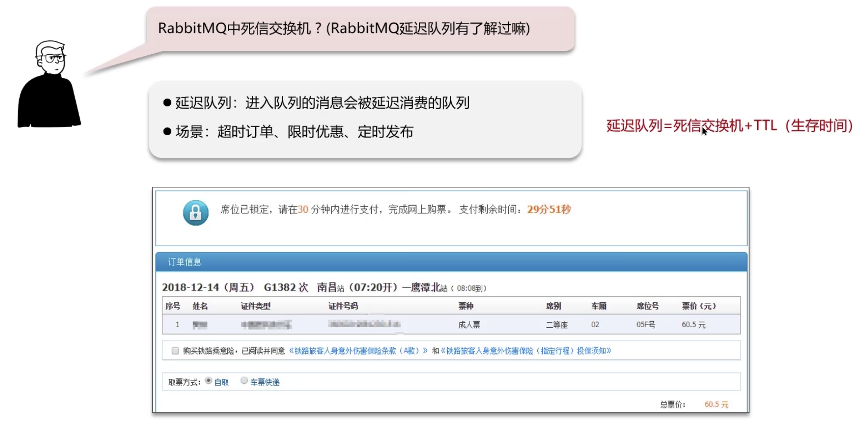This screenshot has width=868, height=425.
Task: Click the 席位号 column header
Action: (647, 306)
